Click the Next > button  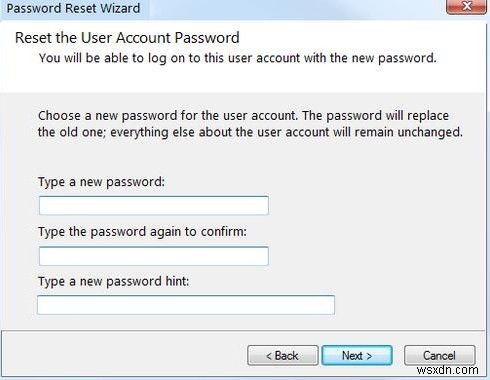357,355
